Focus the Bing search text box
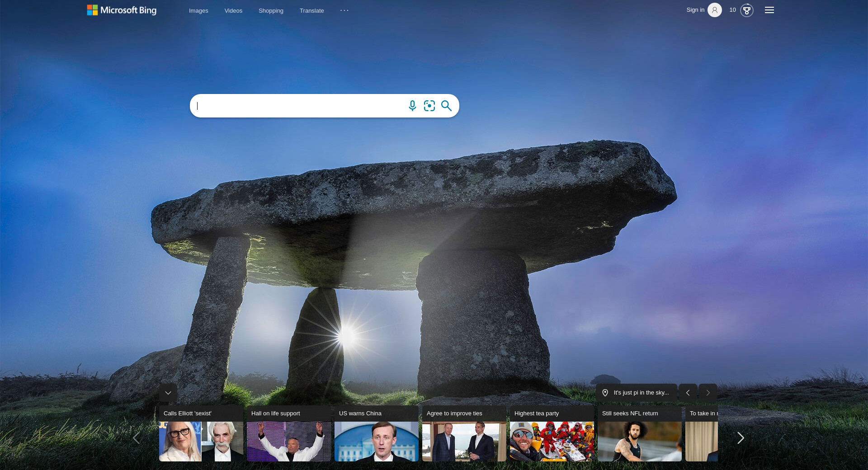 (x=298, y=106)
